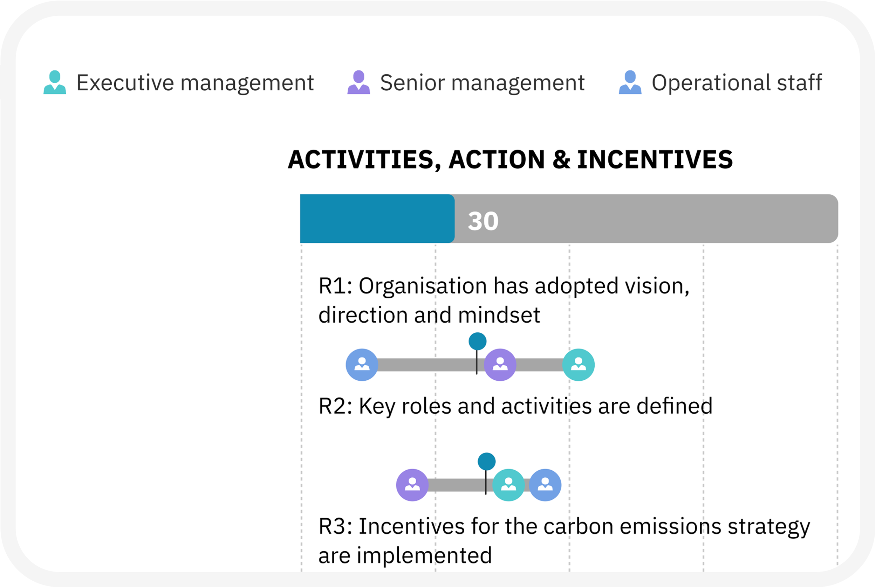Select the R1 vision and mindset statement
The image size is (876, 588).
(x=504, y=301)
